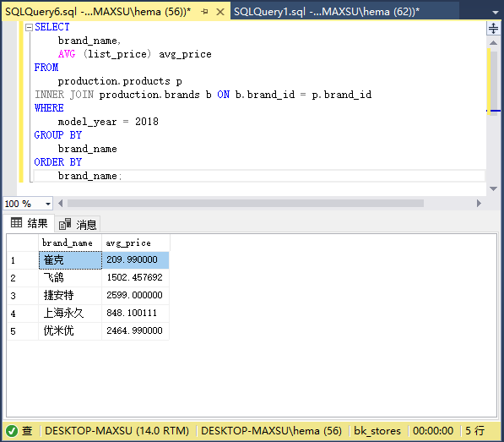Select the 飞鸽 brand cell

tap(70, 278)
